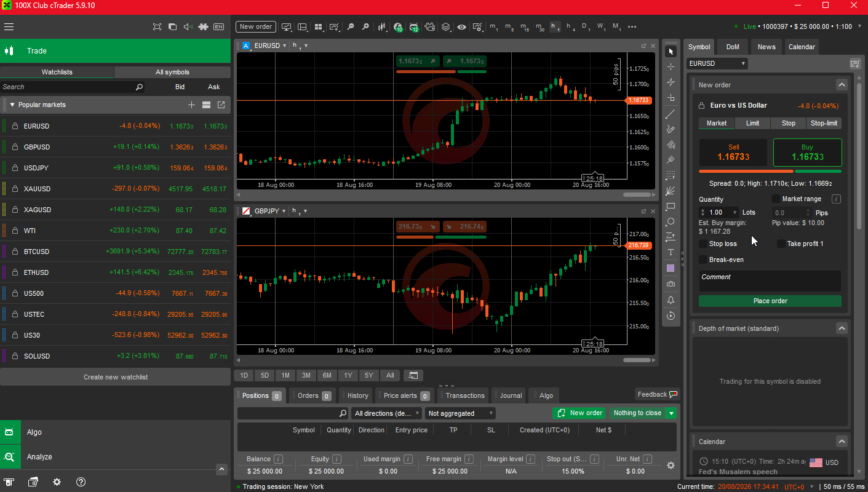868x492 pixels.
Task: Click Create new watchlist button
Action: pyautogui.click(x=116, y=377)
